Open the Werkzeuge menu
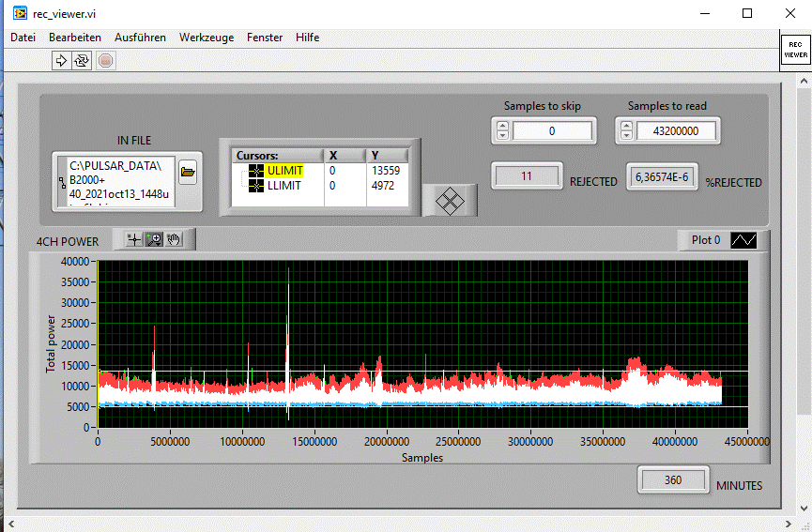Screen dimensions: 812x532 point(207,38)
